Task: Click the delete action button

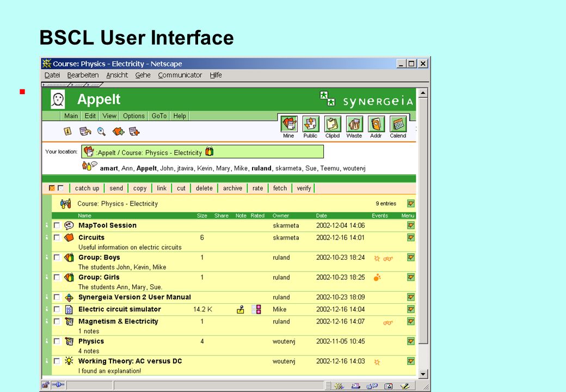Action: point(204,188)
